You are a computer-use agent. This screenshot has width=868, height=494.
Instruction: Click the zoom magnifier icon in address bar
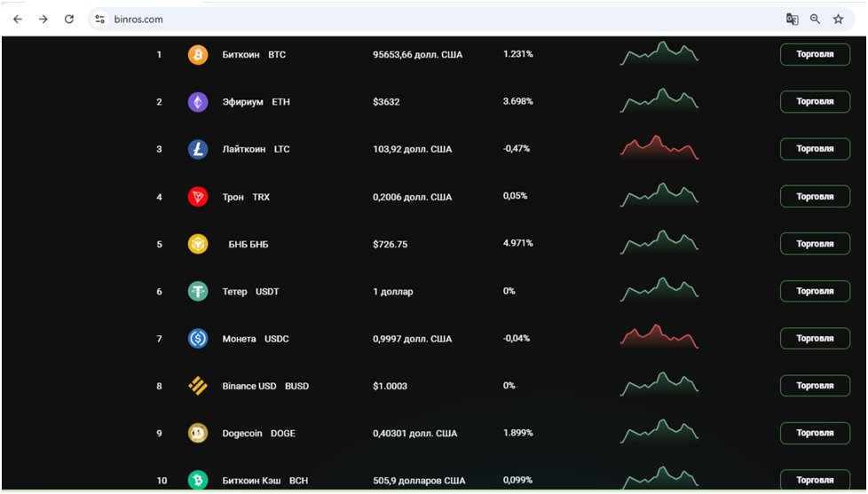pyautogui.click(x=815, y=19)
